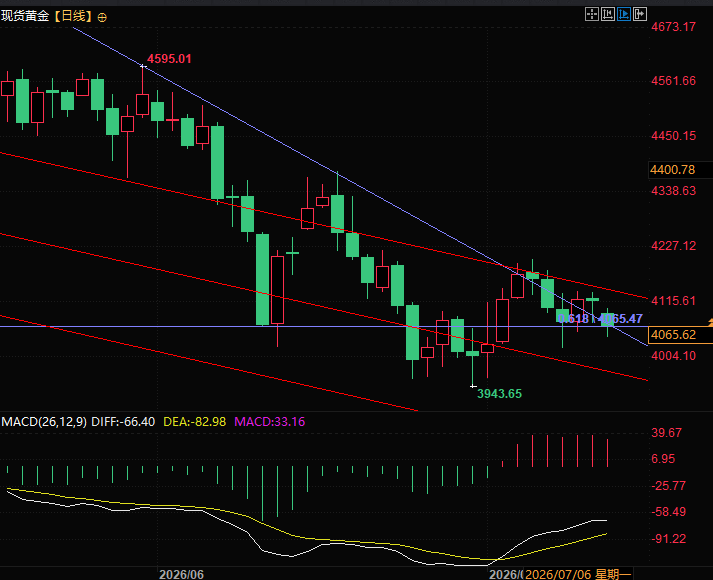Click the circled plus icon beside 日线
The image size is (713, 580).
click(x=102, y=18)
